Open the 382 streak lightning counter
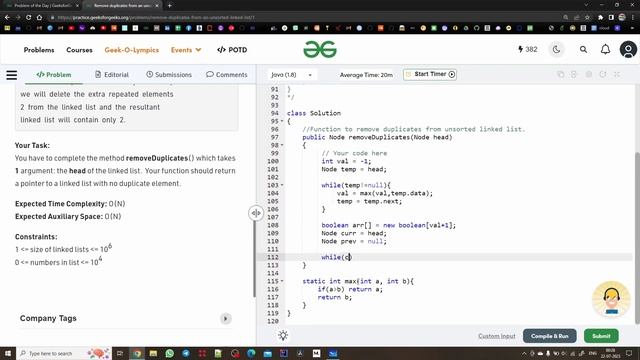 tap(528, 49)
